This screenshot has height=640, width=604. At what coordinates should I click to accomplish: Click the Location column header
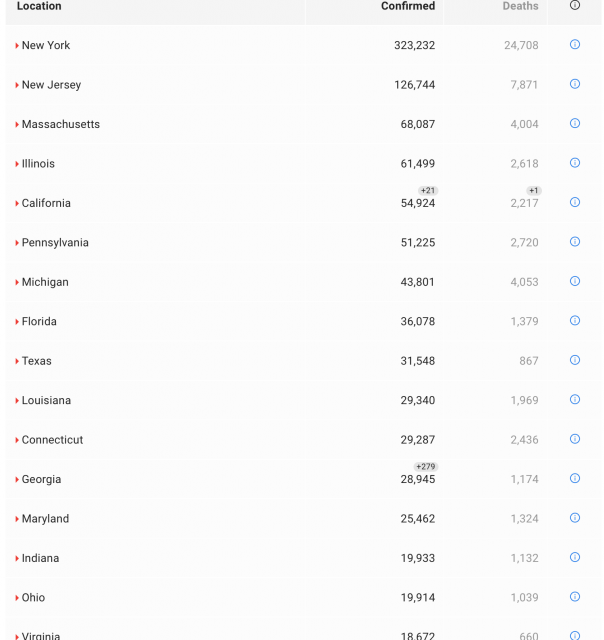click(x=39, y=6)
